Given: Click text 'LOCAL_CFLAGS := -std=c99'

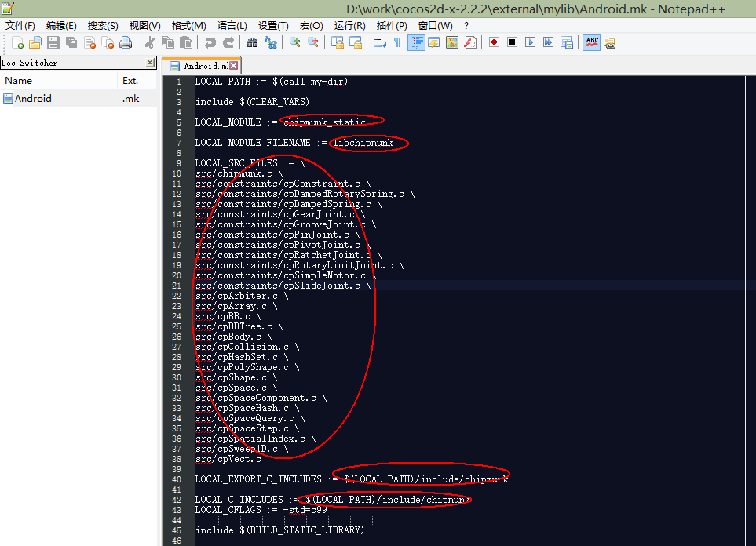Looking at the screenshot, I should coord(261,510).
